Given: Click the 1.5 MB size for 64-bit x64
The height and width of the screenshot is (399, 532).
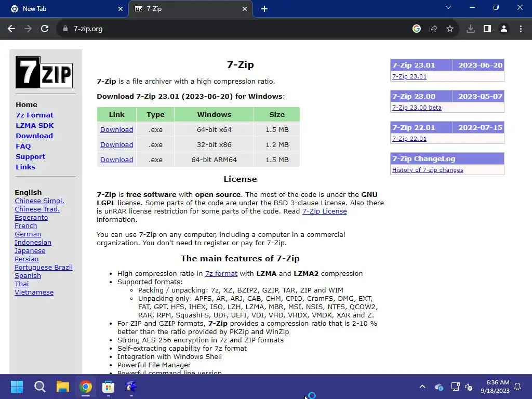Looking at the screenshot, I should tap(277, 129).
